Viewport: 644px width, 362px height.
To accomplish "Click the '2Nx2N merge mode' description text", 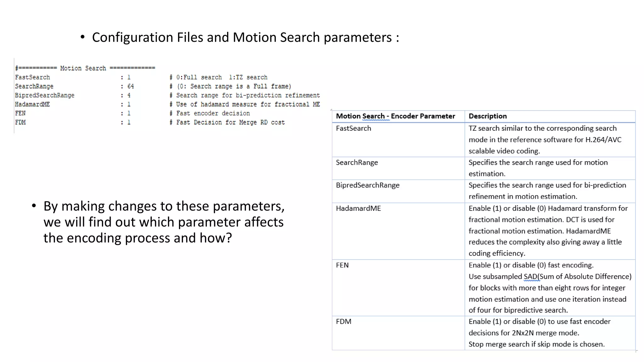I will click(x=540, y=327).
